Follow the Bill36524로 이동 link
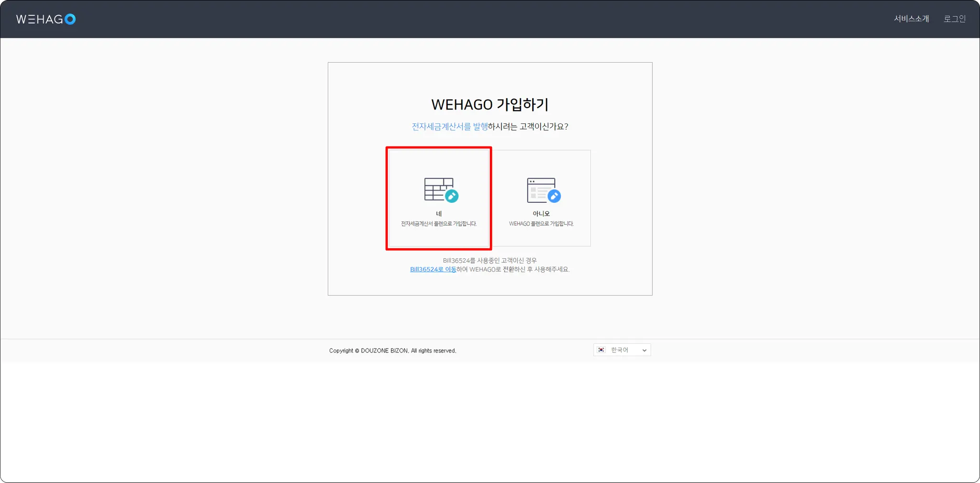 click(433, 269)
